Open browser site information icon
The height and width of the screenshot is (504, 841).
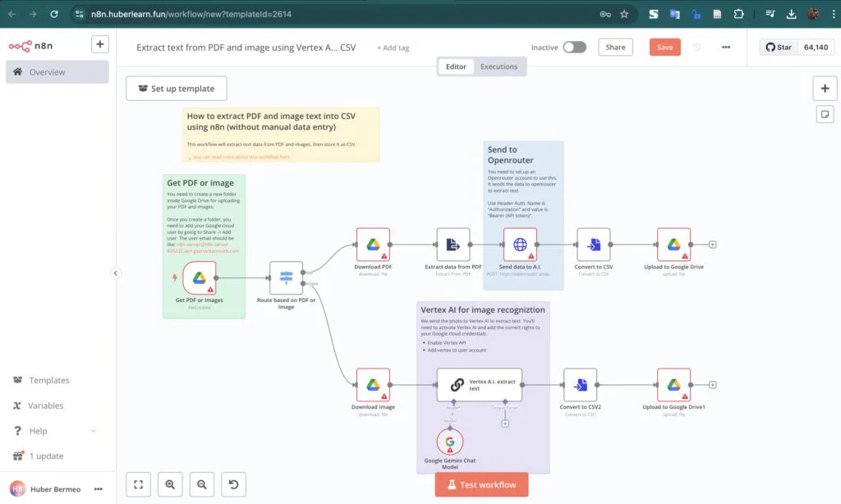point(80,15)
